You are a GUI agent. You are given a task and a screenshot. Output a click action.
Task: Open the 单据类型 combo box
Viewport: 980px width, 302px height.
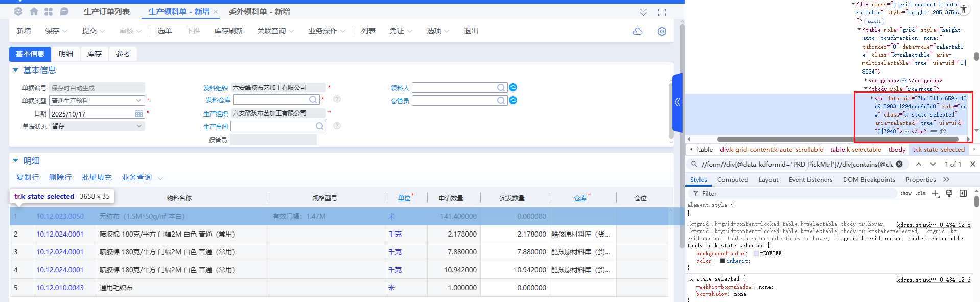(x=97, y=100)
